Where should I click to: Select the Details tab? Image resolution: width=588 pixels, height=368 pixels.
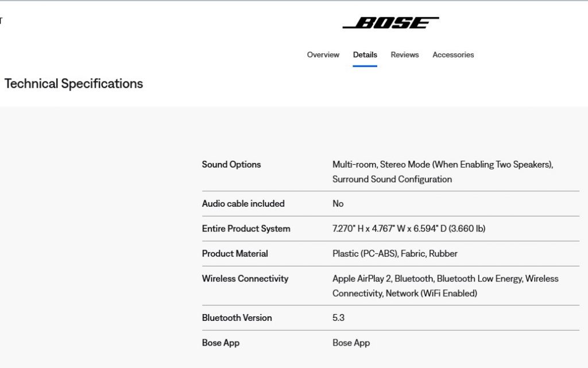(x=365, y=55)
